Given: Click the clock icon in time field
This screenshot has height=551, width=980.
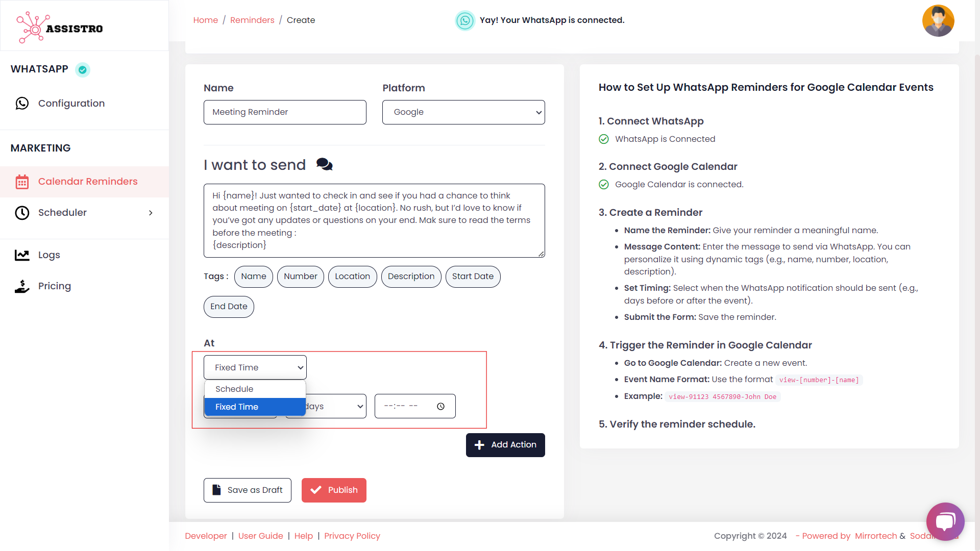Looking at the screenshot, I should [x=440, y=407].
